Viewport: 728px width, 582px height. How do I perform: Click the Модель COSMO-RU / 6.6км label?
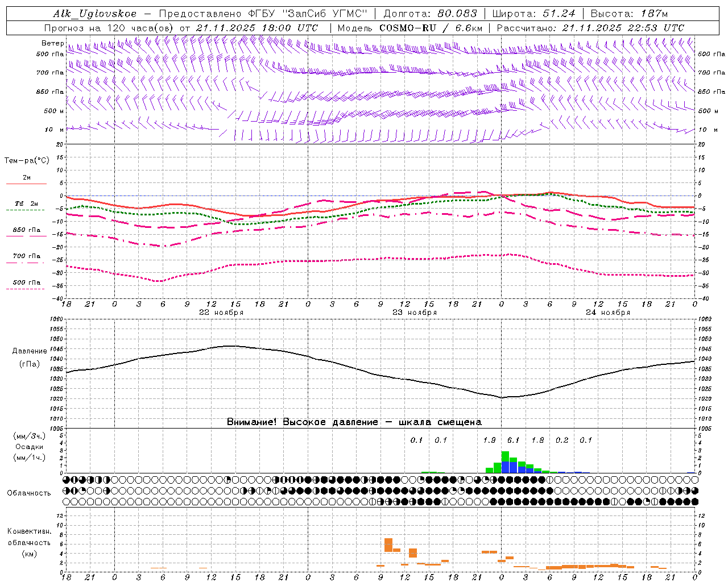[410, 27]
